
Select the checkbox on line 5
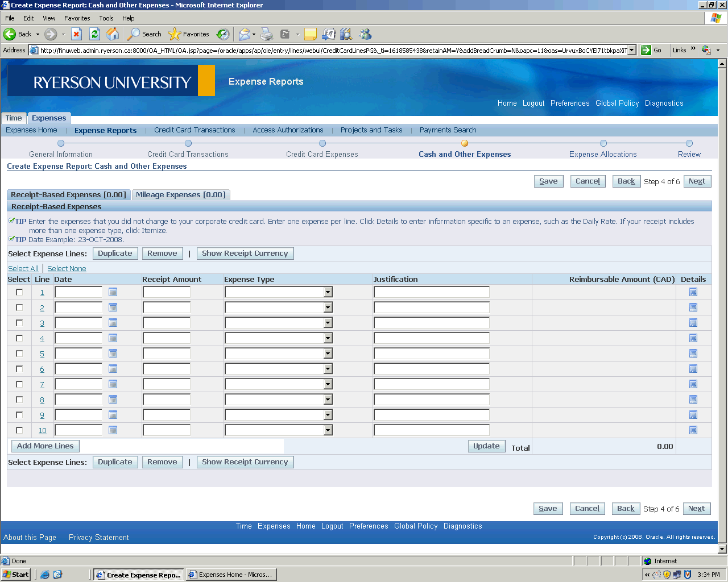pos(19,354)
